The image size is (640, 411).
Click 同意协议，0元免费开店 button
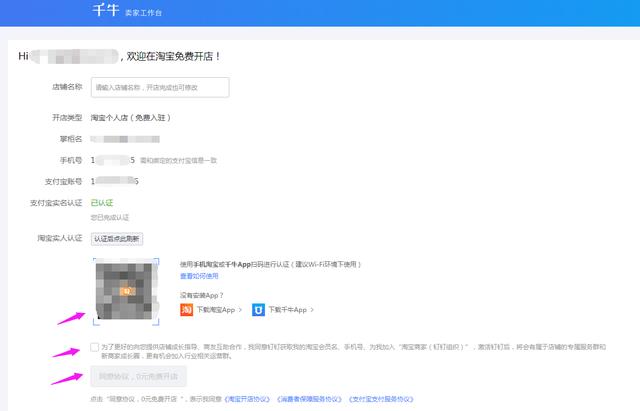coord(138,376)
